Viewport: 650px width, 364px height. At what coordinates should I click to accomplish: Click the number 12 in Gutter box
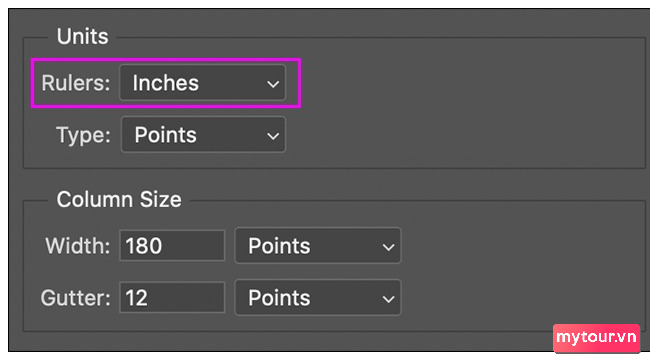(136, 298)
